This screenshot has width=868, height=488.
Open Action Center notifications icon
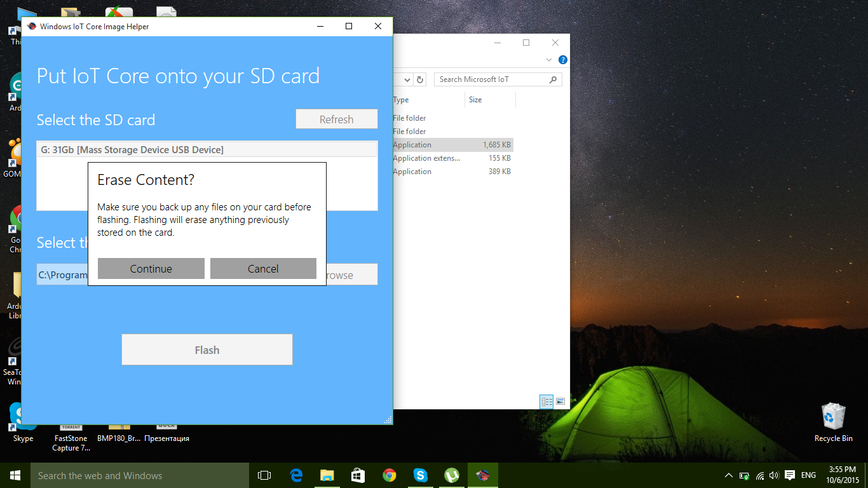click(790, 475)
